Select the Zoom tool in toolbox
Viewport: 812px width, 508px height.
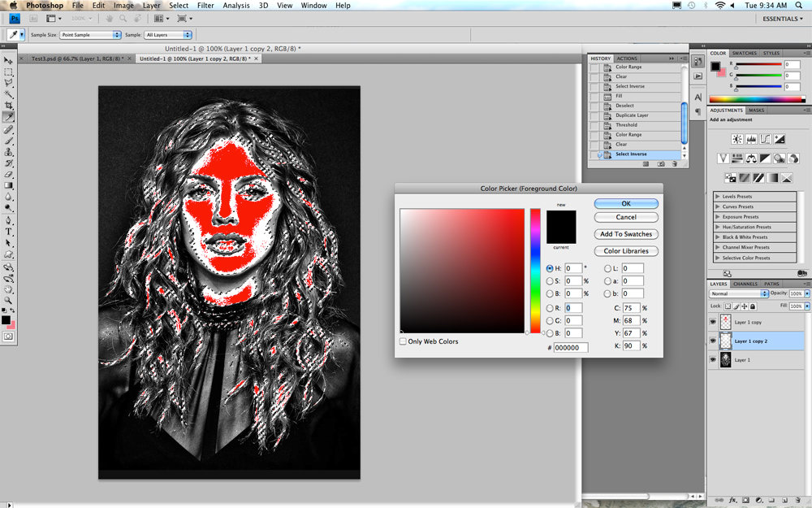[8, 301]
